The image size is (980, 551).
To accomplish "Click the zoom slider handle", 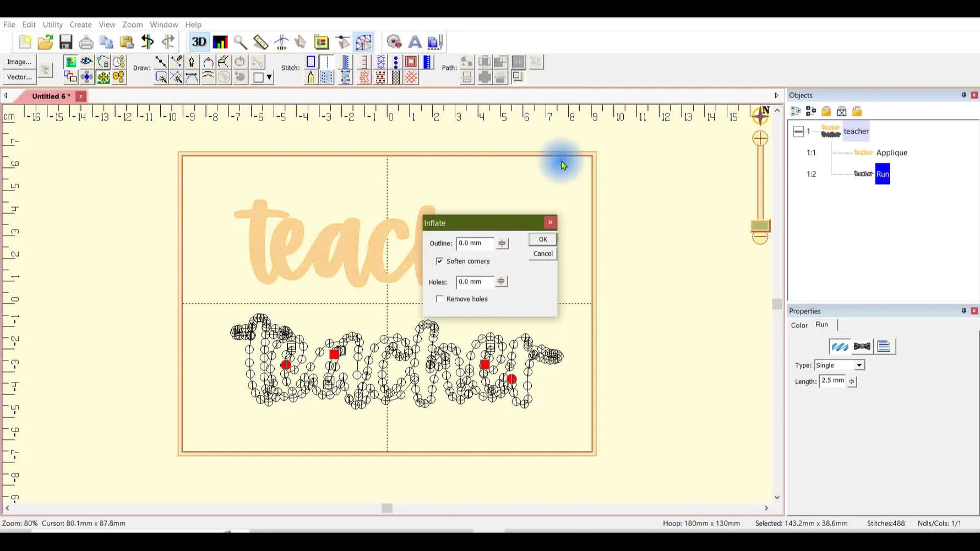I will [760, 226].
